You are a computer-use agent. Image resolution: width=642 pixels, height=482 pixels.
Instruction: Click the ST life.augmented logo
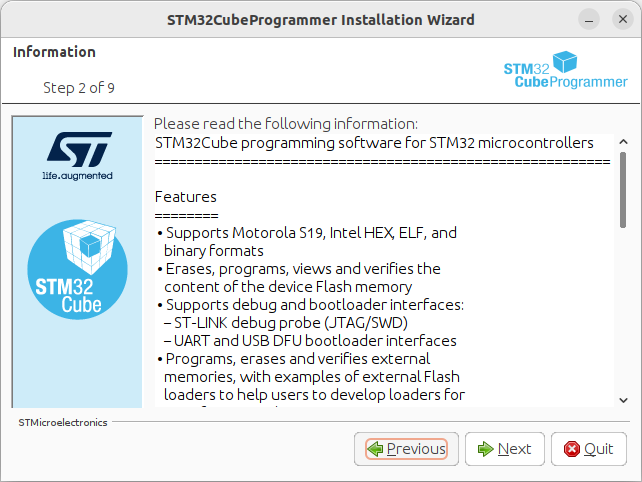78,156
